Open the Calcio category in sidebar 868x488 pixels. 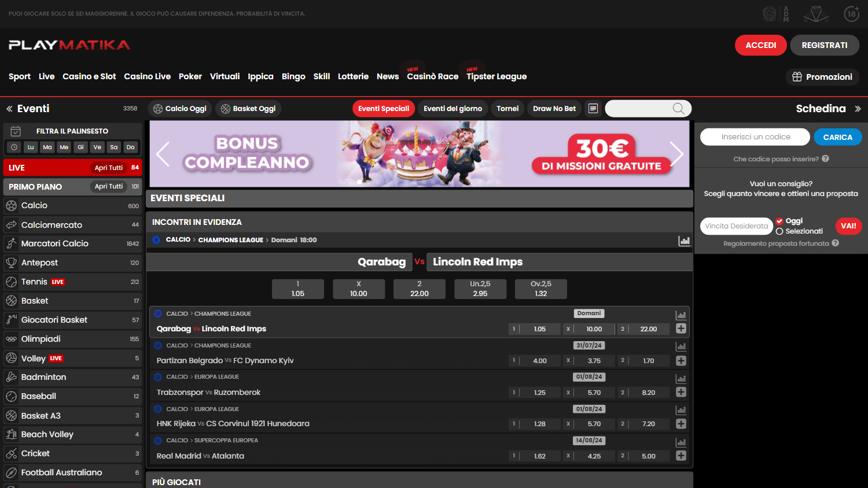[72, 206]
